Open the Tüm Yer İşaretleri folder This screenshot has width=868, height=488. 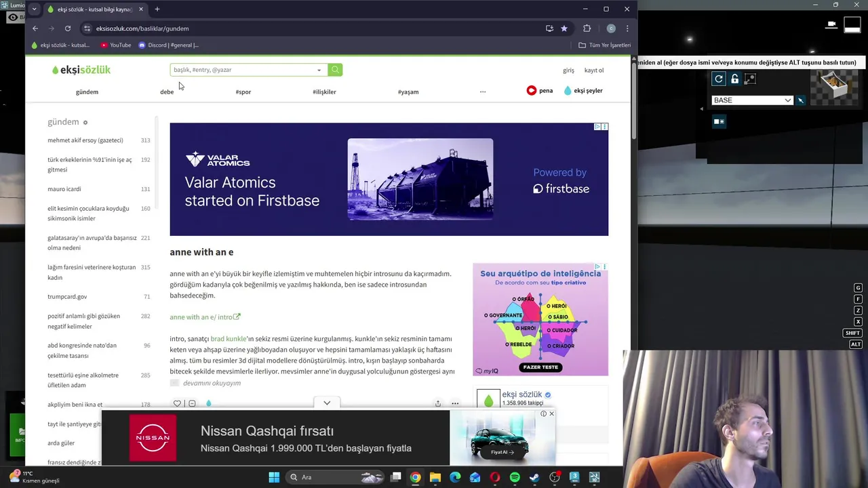pos(604,45)
